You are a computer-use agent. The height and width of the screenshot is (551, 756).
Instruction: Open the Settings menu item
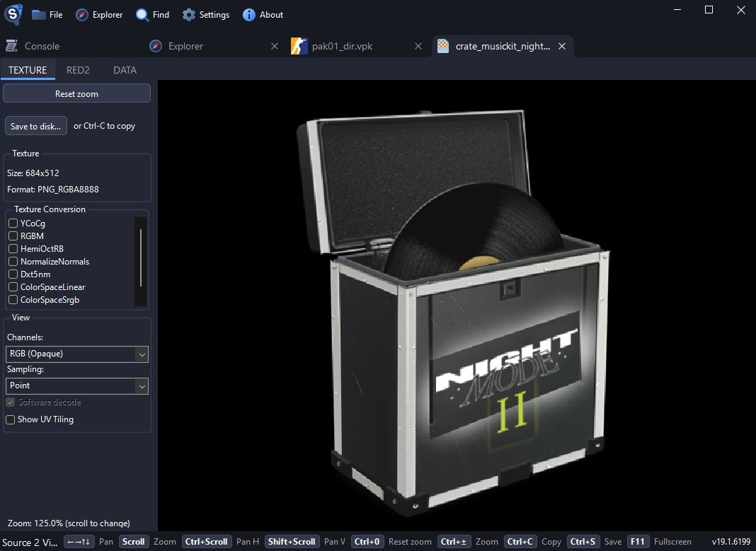pos(206,15)
